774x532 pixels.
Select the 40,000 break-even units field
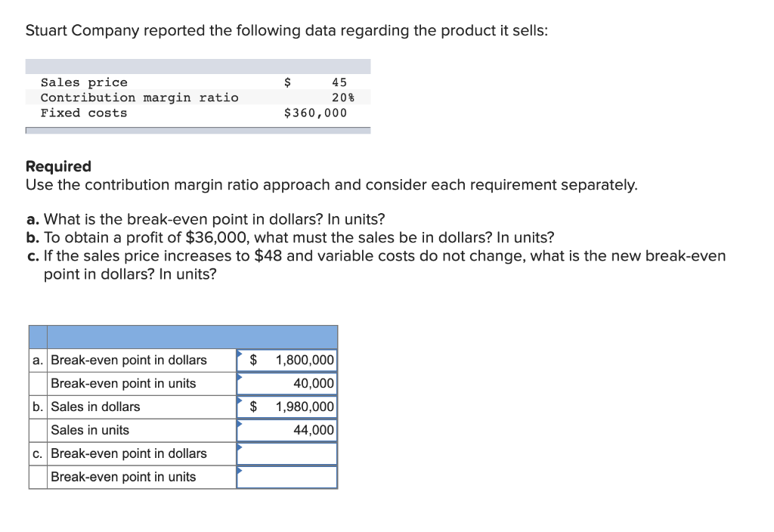point(287,384)
